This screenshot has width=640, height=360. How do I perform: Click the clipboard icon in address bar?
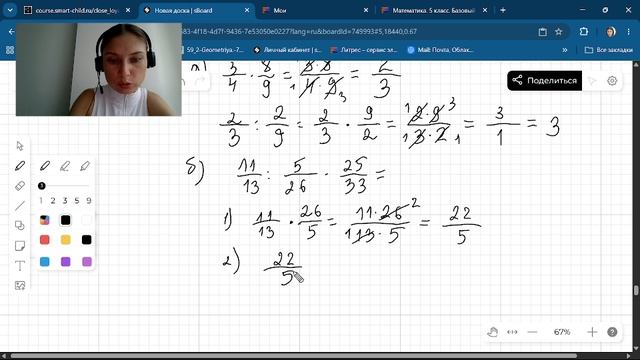click(x=542, y=31)
